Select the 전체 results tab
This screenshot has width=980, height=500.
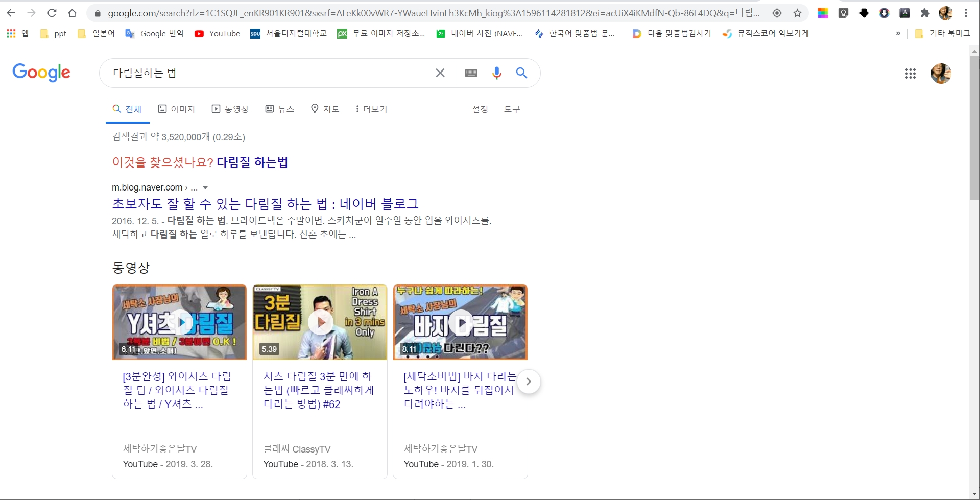coord(127,109)
